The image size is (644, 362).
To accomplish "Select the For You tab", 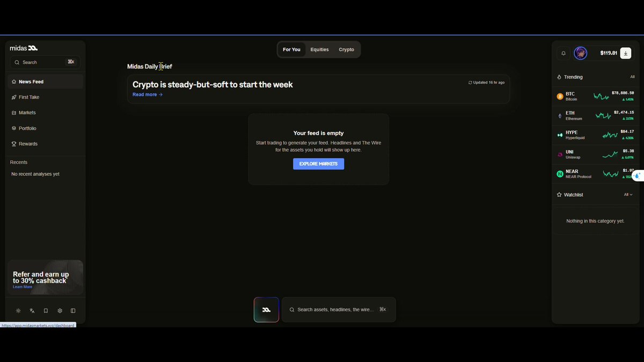I will [291, 49].
